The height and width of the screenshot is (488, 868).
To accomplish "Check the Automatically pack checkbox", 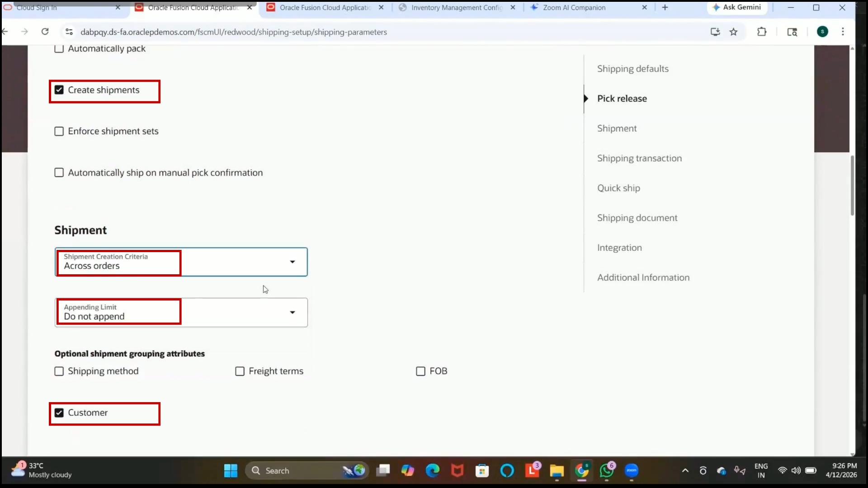I will pos(59,48).
